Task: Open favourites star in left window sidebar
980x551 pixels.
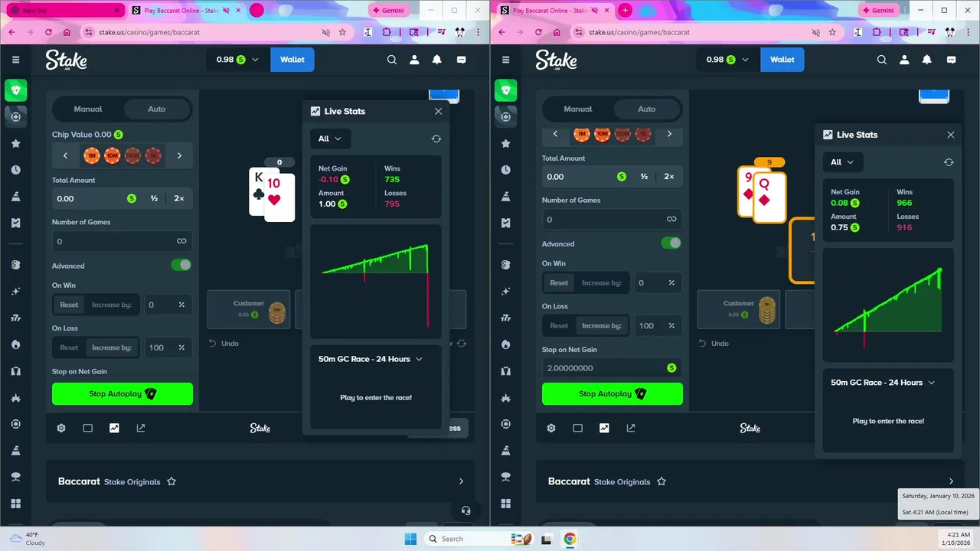Action: point(15,144)
